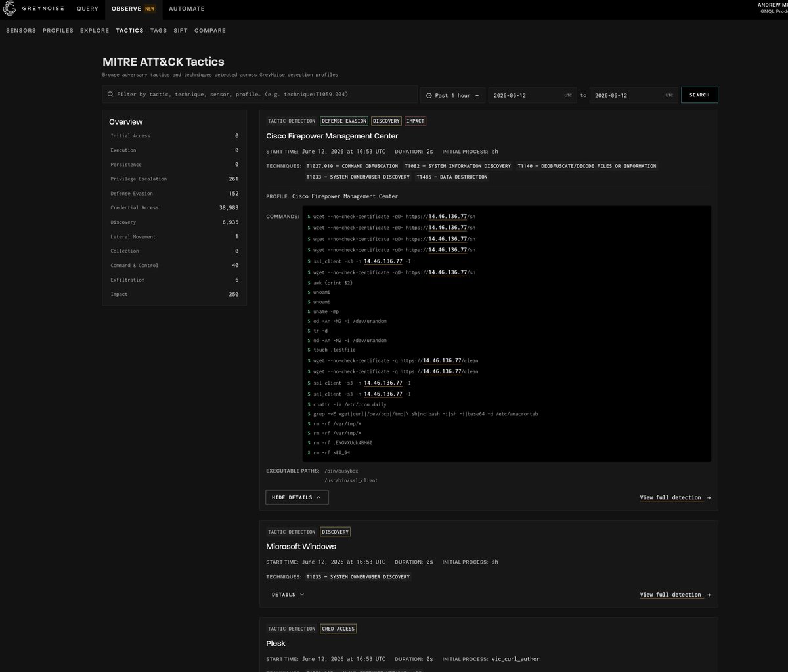Select Defense Evasion row in Overview
Screen dimensions: 788x672
175,194
